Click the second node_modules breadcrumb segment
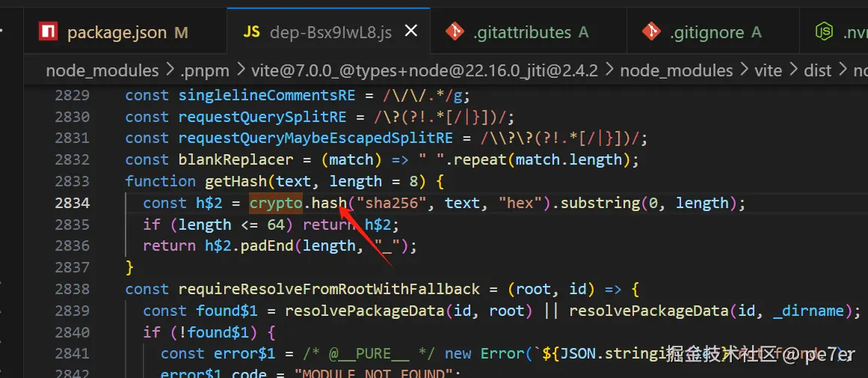Screen dimensions: 868x378 [677, 70]
